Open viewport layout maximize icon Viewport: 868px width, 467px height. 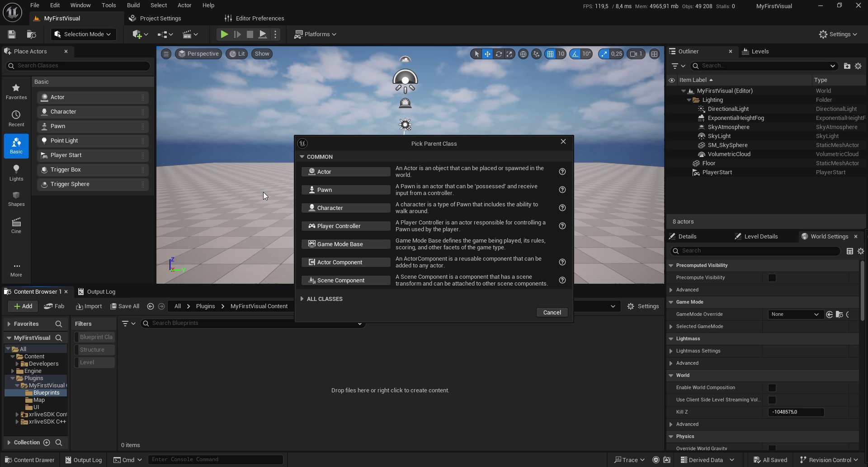point(654,54)
